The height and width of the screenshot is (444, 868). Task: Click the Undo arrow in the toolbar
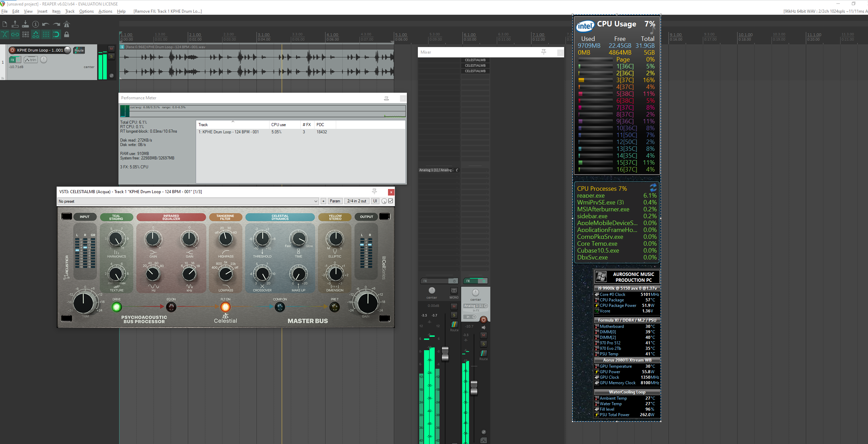46,24
